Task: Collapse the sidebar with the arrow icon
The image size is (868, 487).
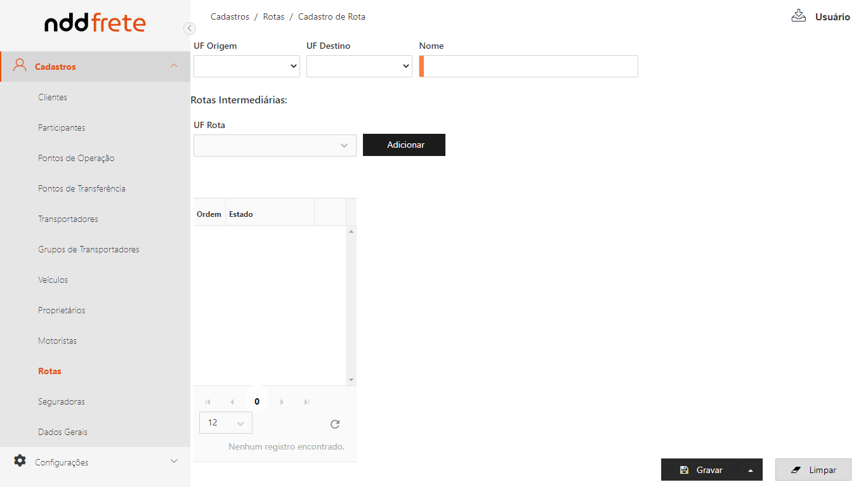Action: coord(189,28)
